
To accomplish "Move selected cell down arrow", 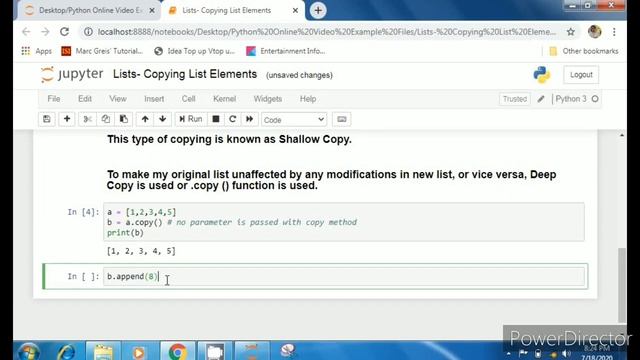I will click(162, 119).
